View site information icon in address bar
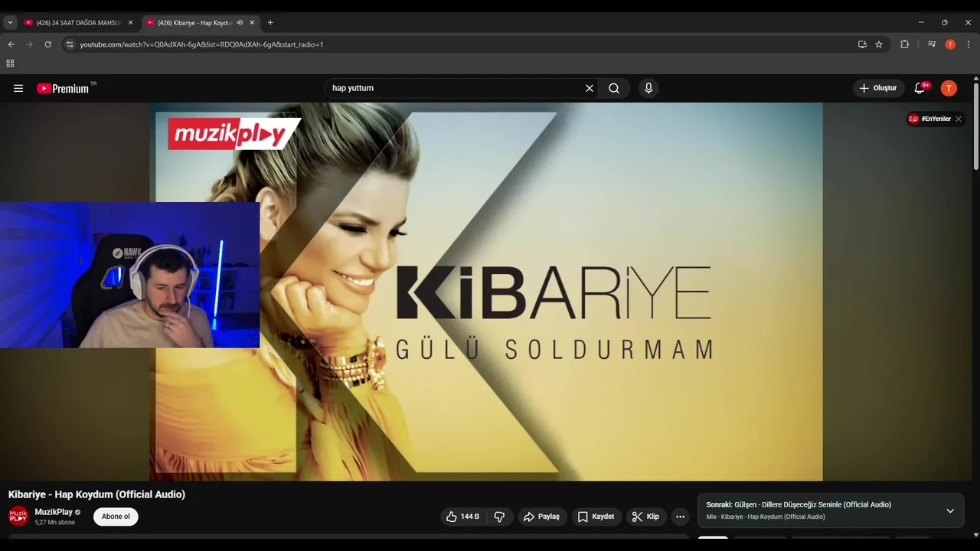The width and height of the screenshot is (980, 551). (x=70, y=44)
